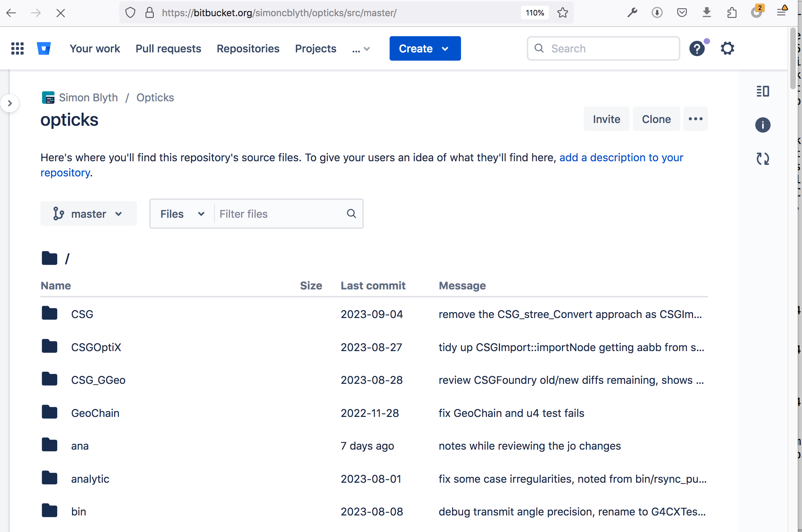Open the sidebar panel toggle icon
This screenshot has width=802, height=532.
(763, 90)
